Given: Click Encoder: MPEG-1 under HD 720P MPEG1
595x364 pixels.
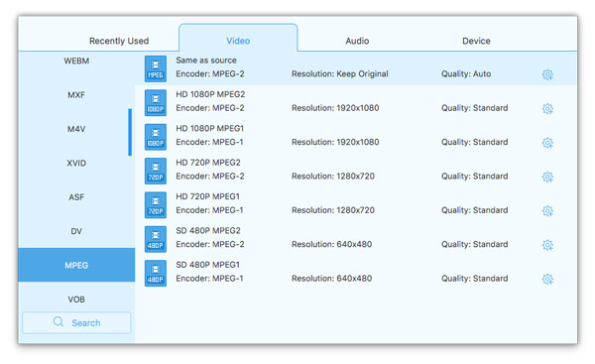Looking at the screenshot, I should [209, 210].
